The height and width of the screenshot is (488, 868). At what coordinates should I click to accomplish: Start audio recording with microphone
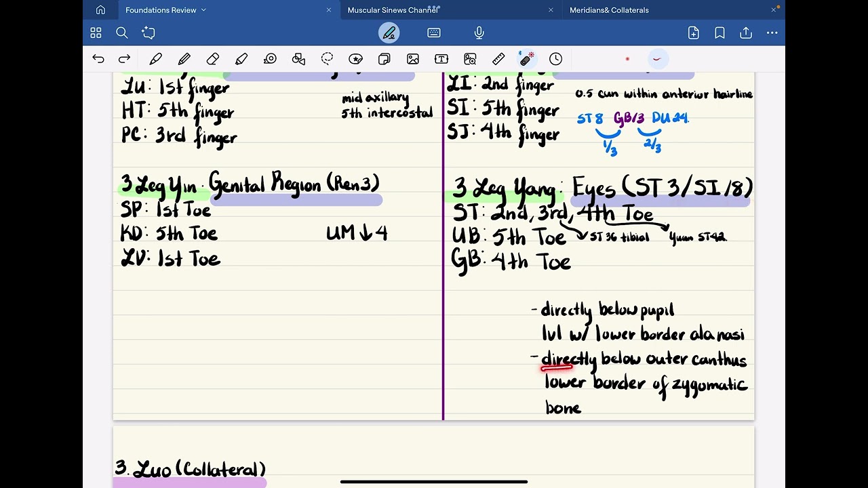pos(479,33)
